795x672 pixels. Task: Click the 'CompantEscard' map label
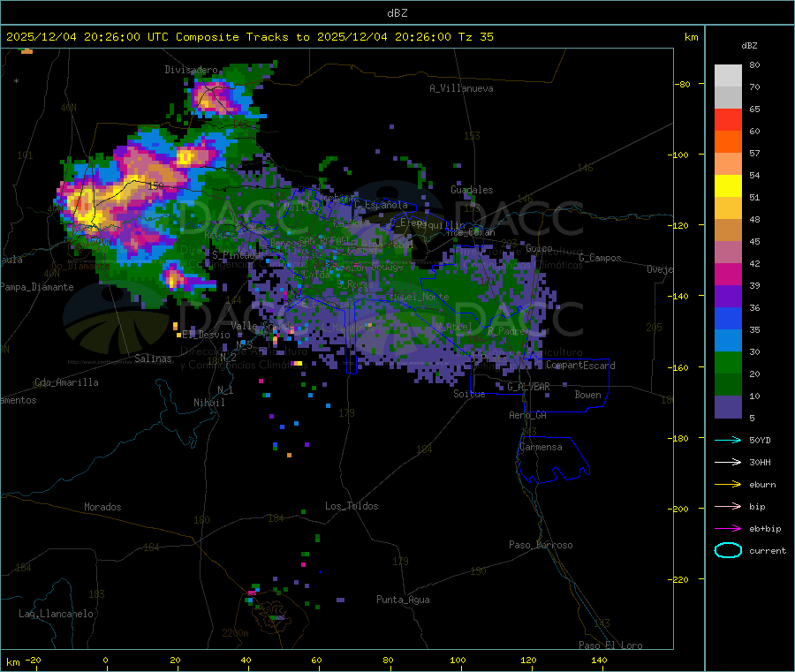pos(580,366)
